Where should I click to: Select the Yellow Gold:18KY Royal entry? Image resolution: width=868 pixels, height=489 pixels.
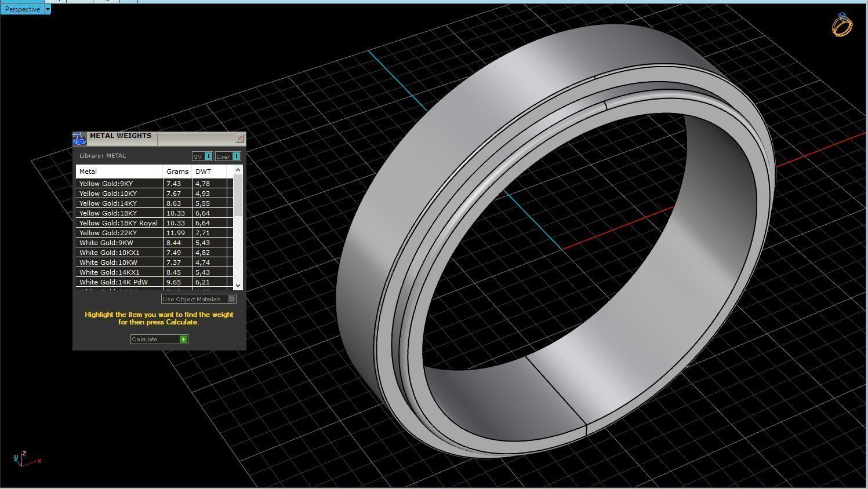pos(154,223)
